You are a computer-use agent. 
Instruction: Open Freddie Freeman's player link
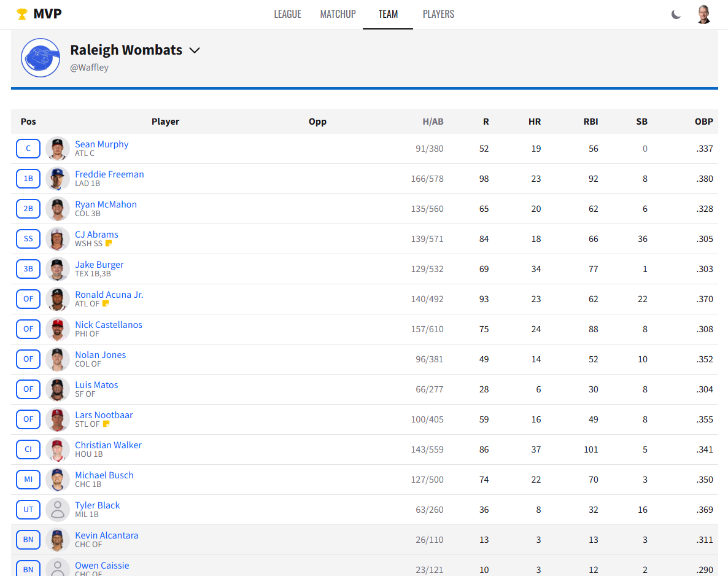click(109, 174)
